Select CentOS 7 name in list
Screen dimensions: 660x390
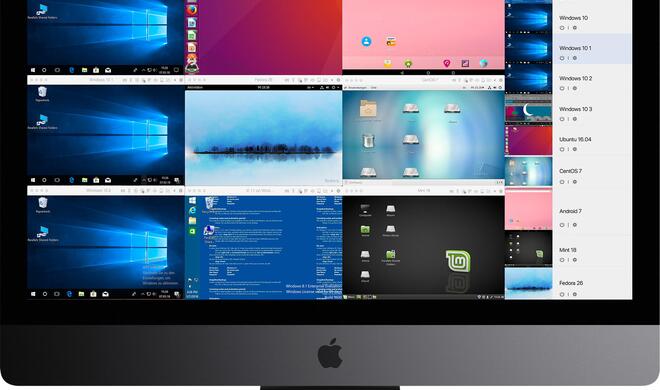click(x=570, y=171)
